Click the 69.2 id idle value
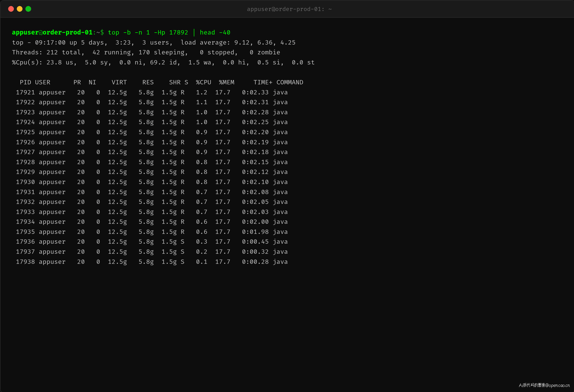Screen dimensions: 574x392 pyautogui.click(x=163, y=62)
